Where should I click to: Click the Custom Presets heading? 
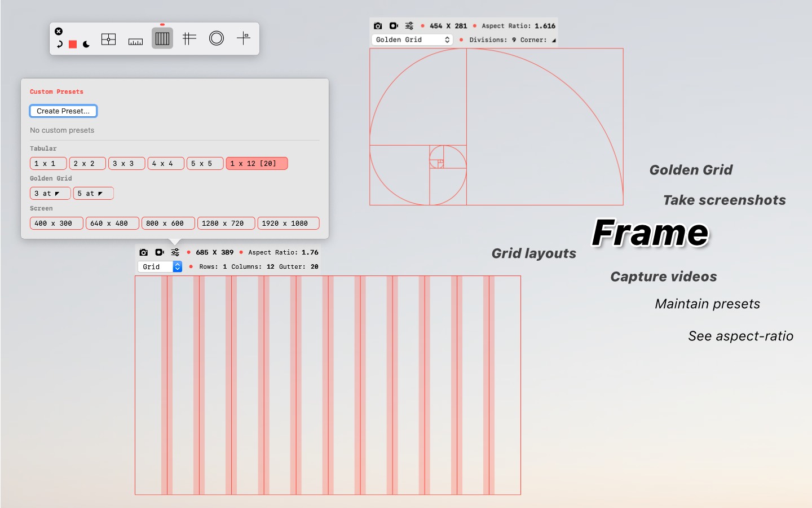coord(56,92)
